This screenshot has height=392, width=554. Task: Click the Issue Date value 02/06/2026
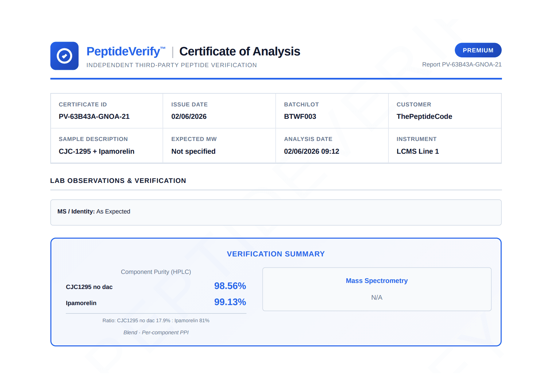click(189, 116)
